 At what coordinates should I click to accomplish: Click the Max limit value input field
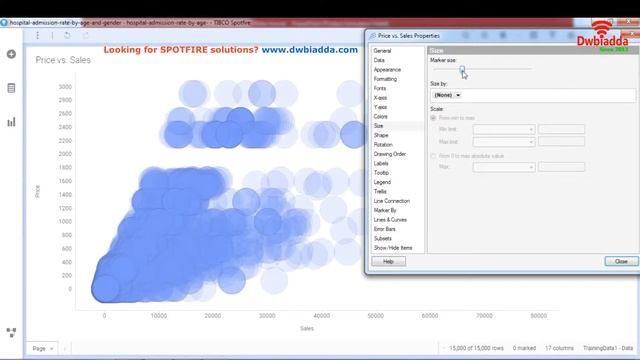click(x=561, y=142)
